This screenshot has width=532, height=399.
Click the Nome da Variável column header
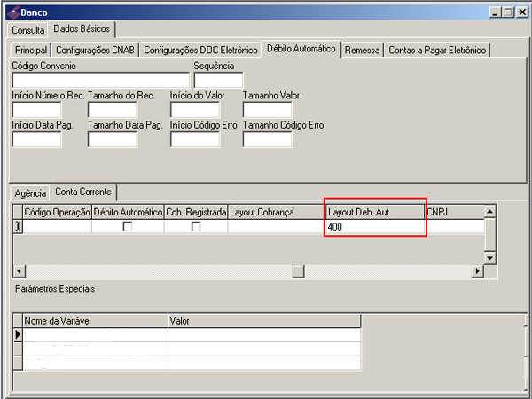(94, 320)
